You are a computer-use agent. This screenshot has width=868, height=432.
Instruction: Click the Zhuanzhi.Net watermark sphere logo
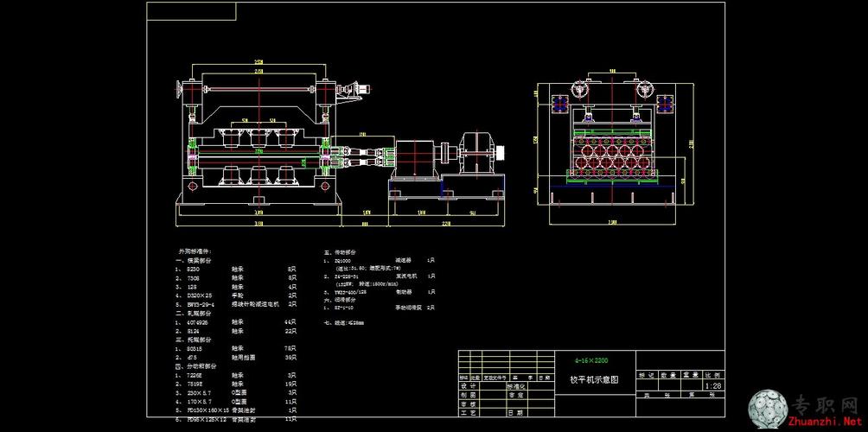[769, 408]
